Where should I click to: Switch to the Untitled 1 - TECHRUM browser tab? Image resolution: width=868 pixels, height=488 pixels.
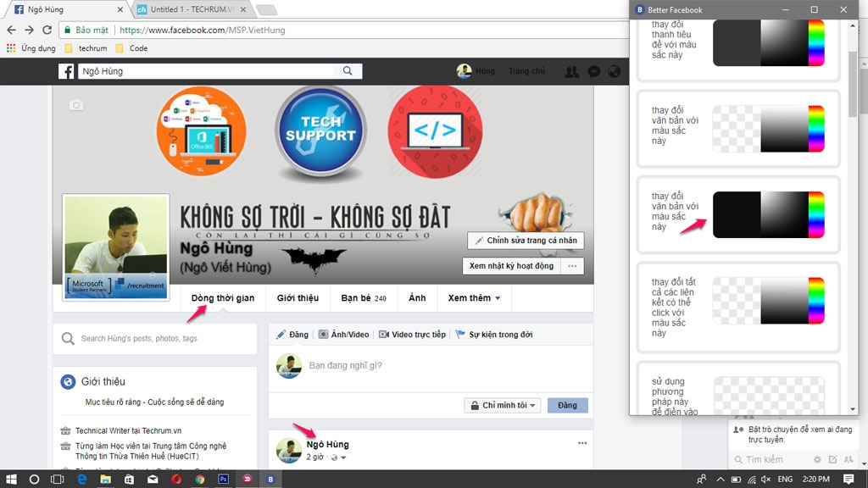192,9
